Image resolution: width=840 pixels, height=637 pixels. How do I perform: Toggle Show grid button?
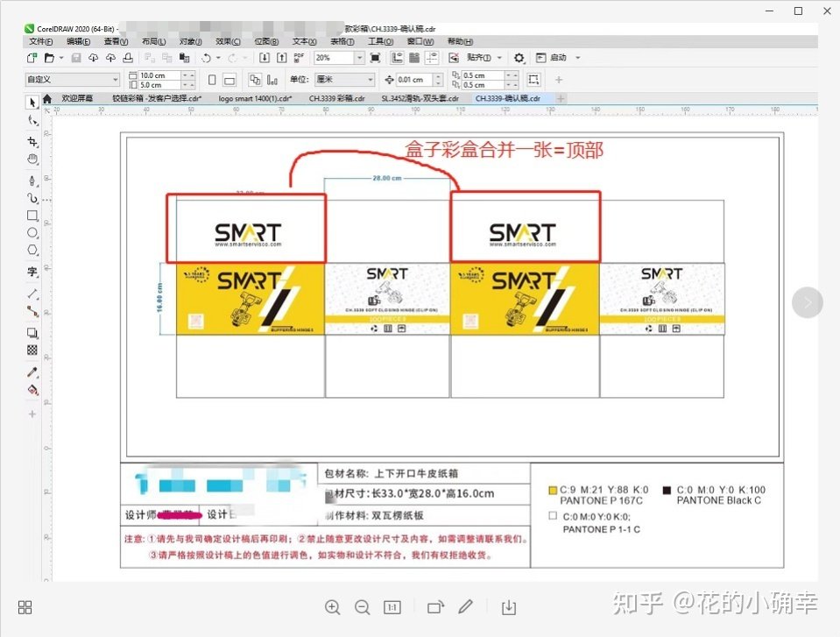(x=414, y=57)
